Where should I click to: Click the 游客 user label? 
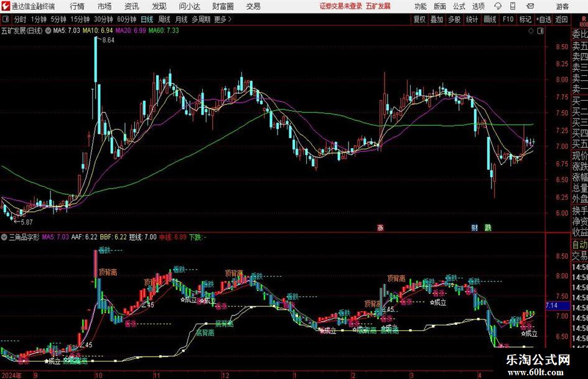tap(562, 6)
